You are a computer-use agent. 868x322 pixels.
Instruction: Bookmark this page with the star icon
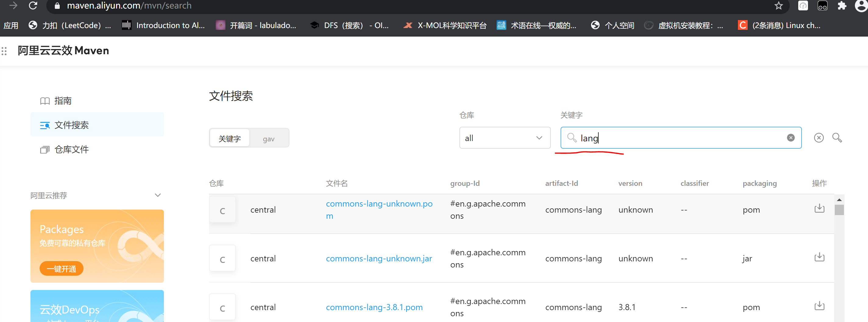tap(778, 5)
